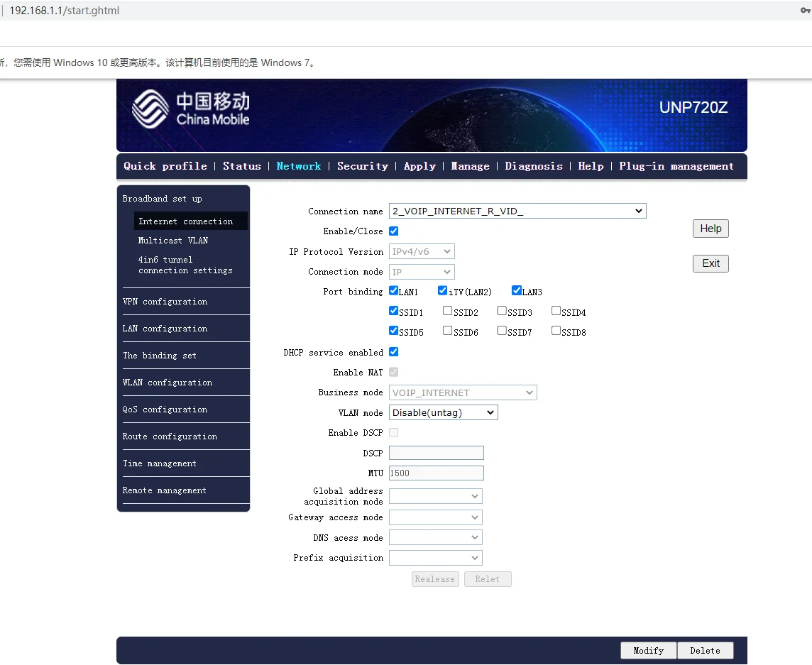Click the China Mobile logo

pyautogui.click(x=190, y=109)
